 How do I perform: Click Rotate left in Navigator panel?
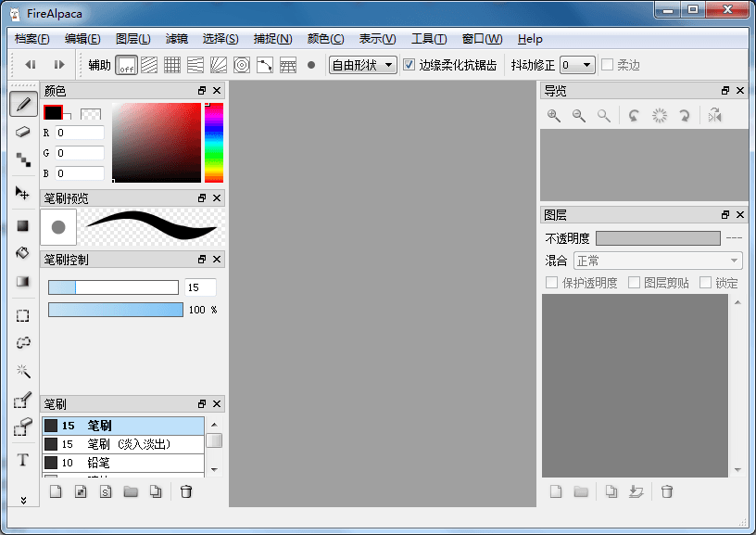(634, 116)
